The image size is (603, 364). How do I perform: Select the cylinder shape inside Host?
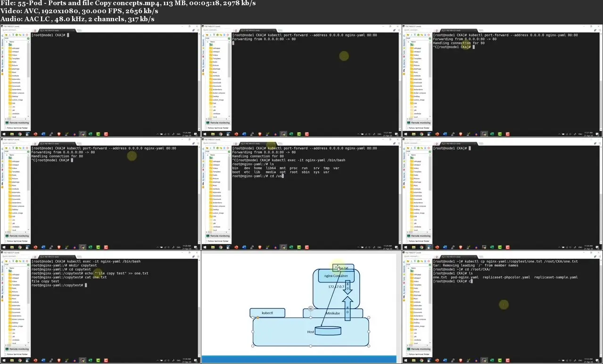point(328,331)
